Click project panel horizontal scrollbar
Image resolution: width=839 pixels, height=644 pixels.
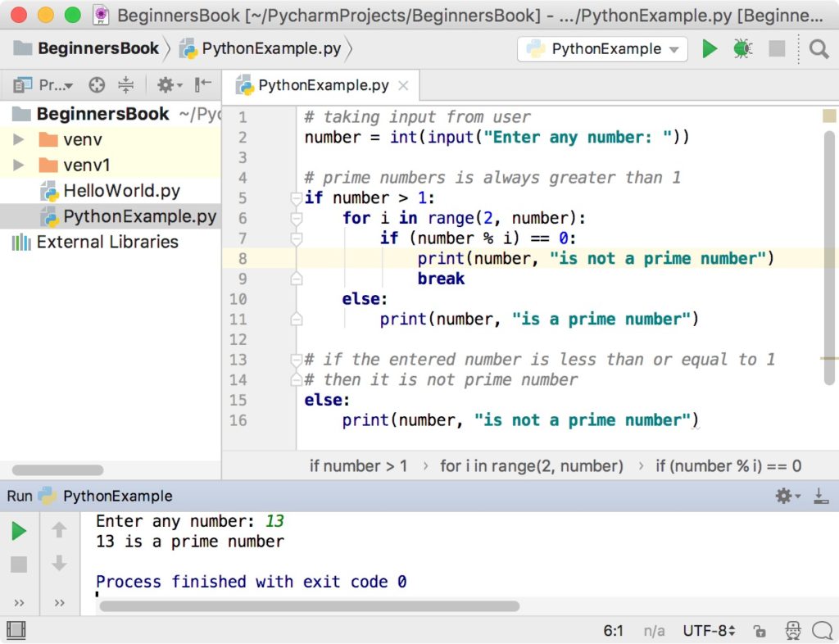[x=57, y=470]
